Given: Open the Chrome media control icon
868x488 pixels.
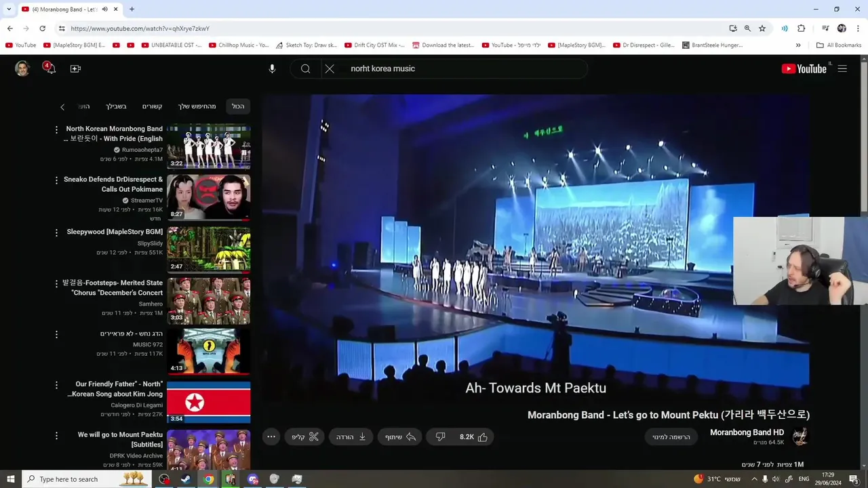Looking at the screenshot, I should click(x=825, y=28).
